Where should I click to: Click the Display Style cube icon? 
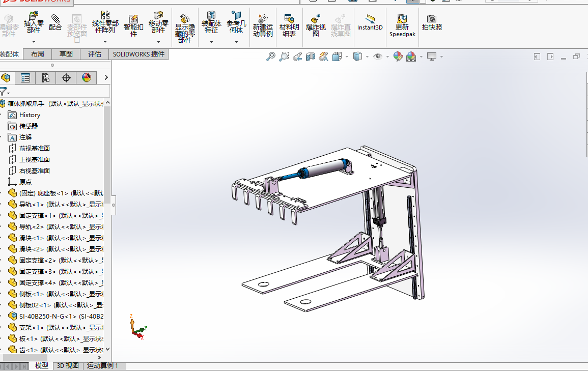(357, 56)
